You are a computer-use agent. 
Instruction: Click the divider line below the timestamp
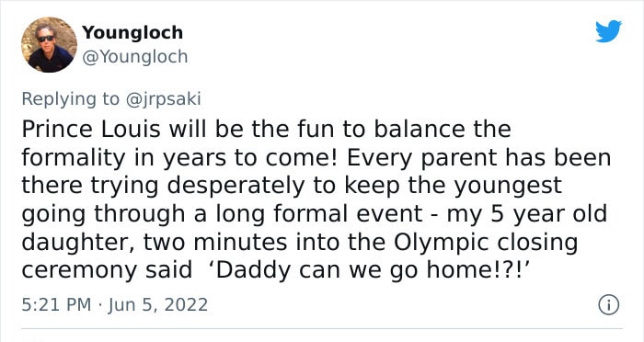point(322,328)
